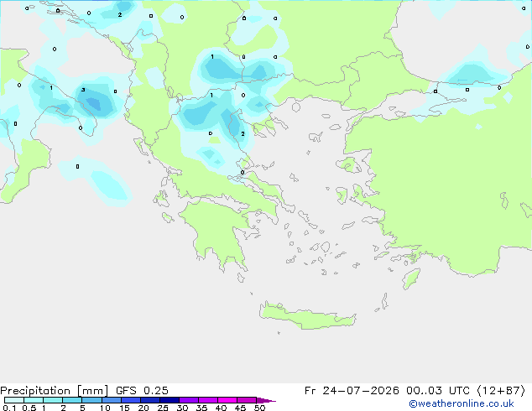Pick the 5–10 mm legend color swatch
The height and width of the screenshot is (411, 532).
pyautogui.click(x=91, y=400)
